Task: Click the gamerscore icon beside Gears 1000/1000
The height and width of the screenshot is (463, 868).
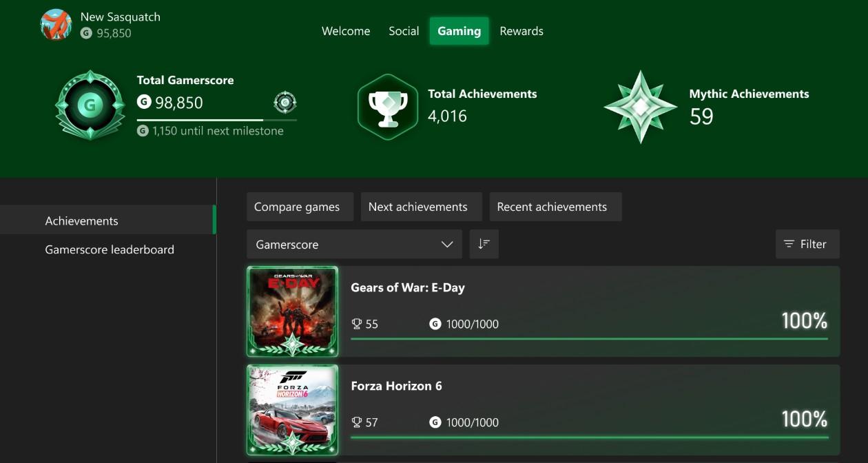Action: pos(435,324)
